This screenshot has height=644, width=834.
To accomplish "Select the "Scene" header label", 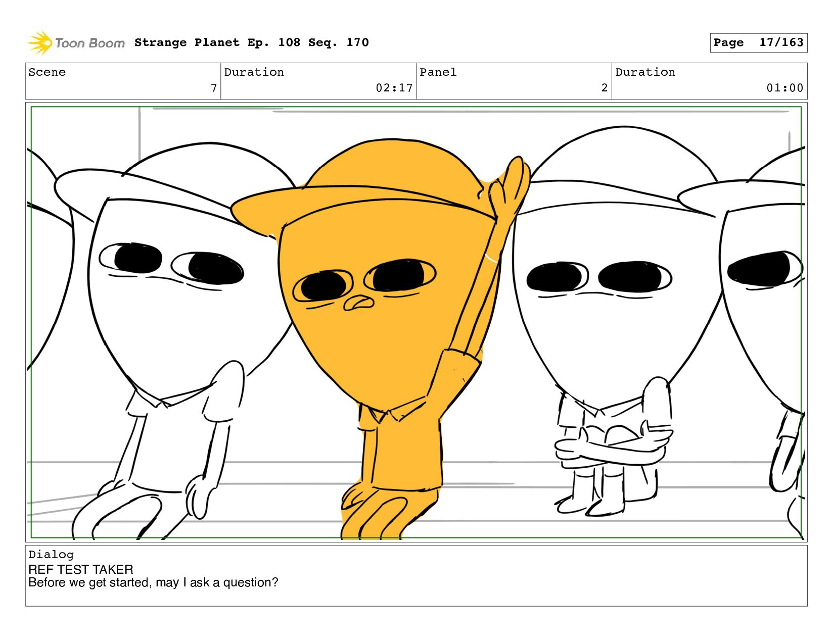I will 47,72.
